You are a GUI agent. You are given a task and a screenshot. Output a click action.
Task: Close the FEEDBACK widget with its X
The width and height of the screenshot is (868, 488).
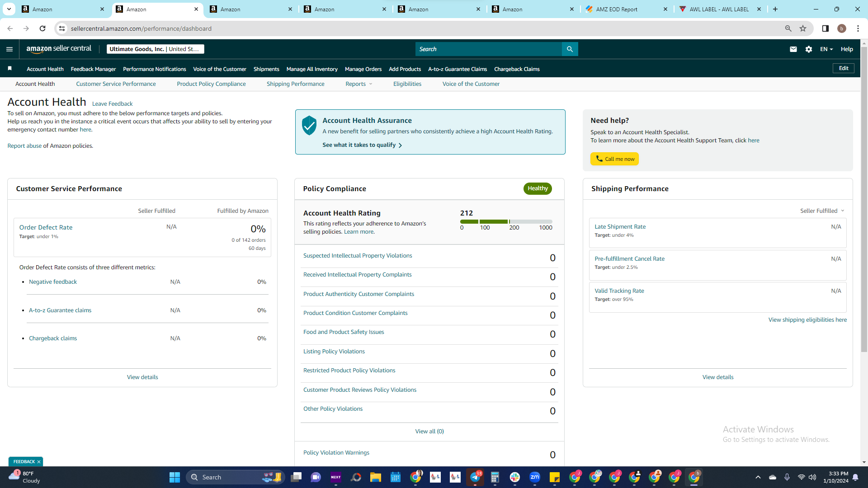pyautogui.click(x=39, y=462)
